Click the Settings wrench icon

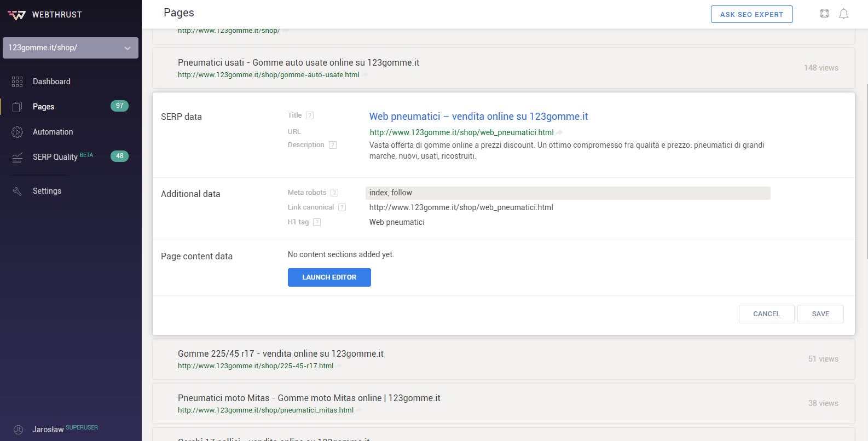(18, 191)
